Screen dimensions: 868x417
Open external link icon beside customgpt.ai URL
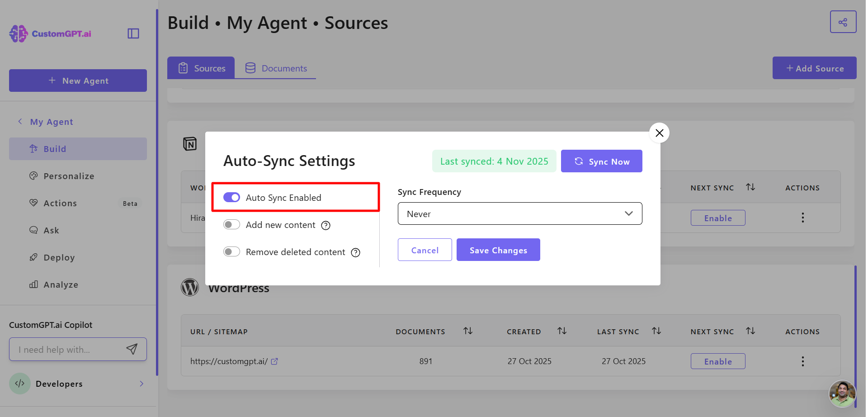pyautogui.click(x=274, y=361)
